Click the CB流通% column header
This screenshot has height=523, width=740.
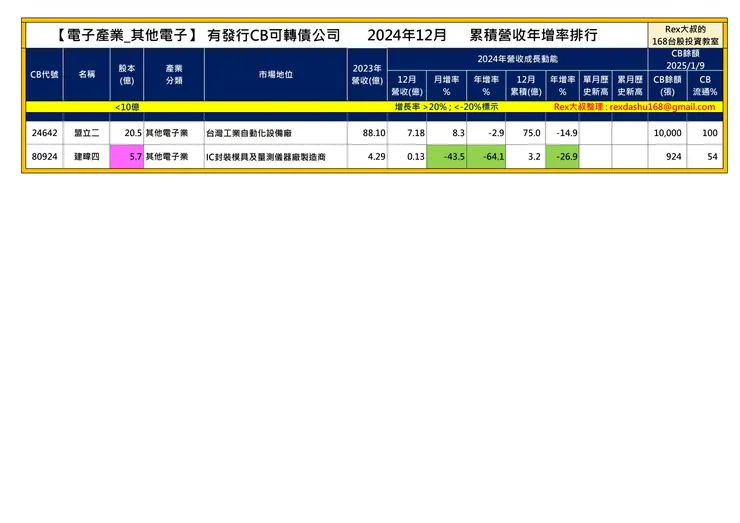click(705, 85)
